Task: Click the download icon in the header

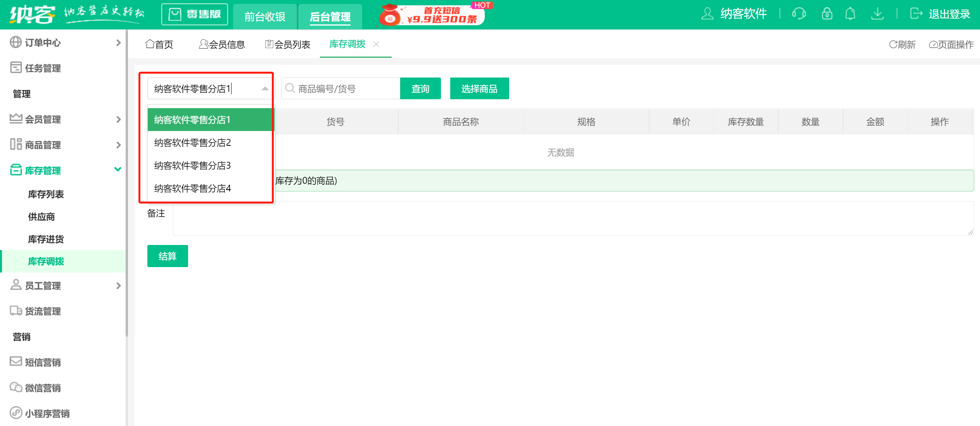Action: tap(877, 14)
